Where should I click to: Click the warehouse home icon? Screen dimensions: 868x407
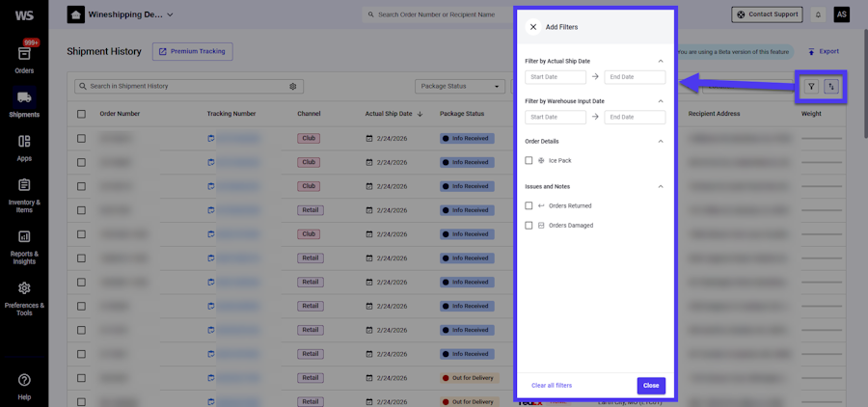[76, 15]
